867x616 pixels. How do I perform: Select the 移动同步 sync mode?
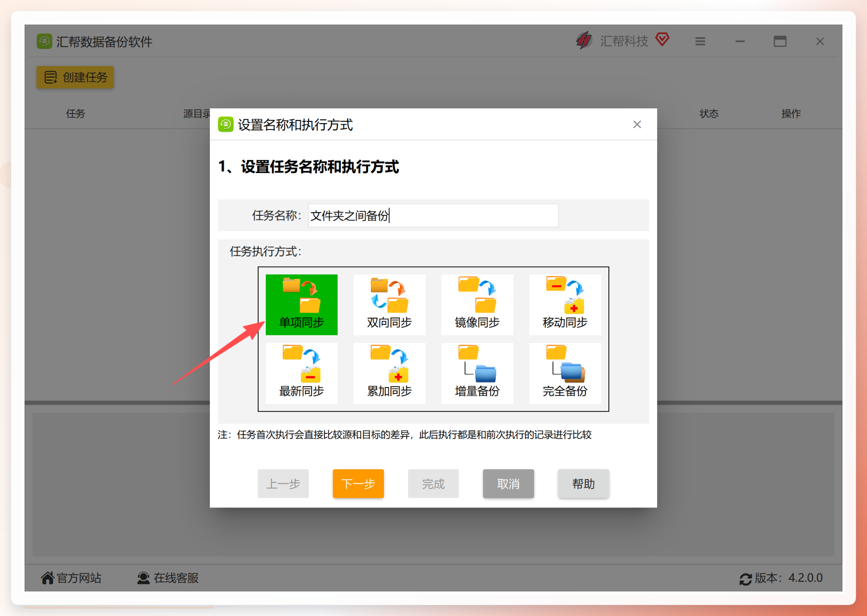[x=565, y=304]
